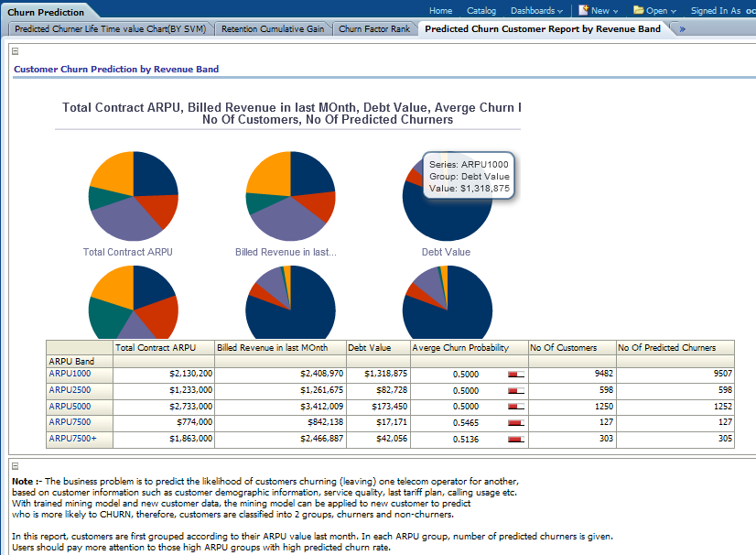This screenshot has height=555, width=756.
Task: Switch to Predicted Churner Life Time value Chart tab
Action: 111,29
